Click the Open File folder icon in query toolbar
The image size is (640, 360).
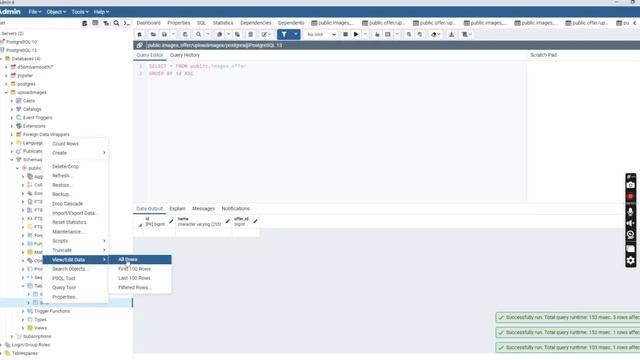153,35
